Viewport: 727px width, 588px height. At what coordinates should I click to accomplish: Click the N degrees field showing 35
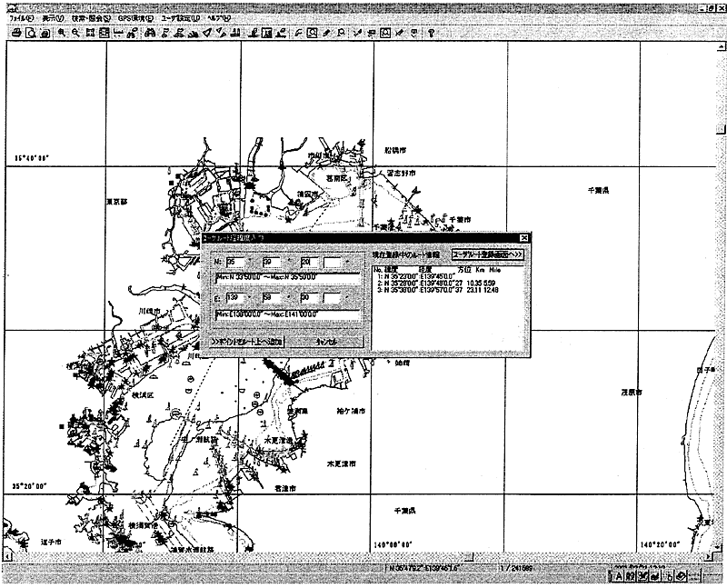pos(235,263)
